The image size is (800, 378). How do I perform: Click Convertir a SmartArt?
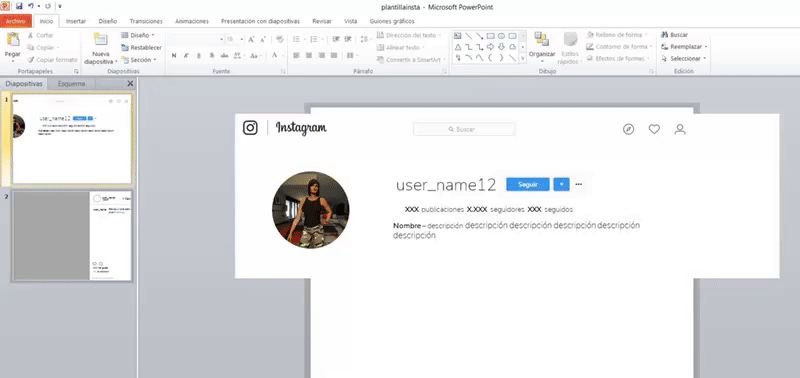click(411, 60)
